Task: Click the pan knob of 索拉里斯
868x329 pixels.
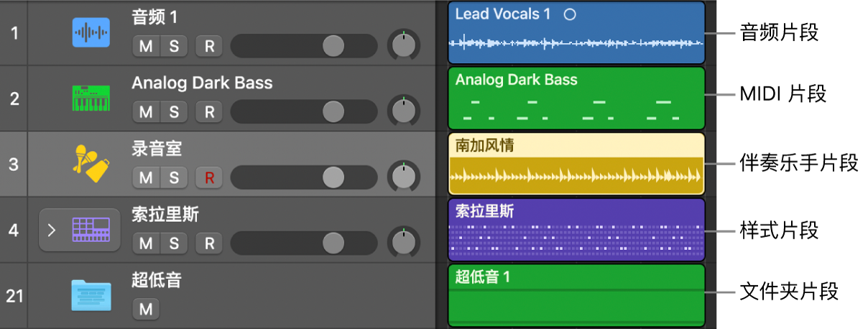Action: point(404,243)
